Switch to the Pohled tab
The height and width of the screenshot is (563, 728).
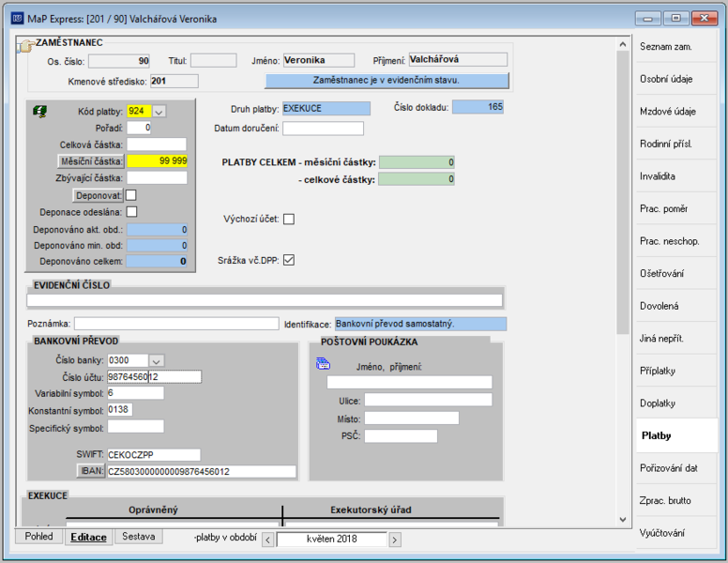coord(39,536)
